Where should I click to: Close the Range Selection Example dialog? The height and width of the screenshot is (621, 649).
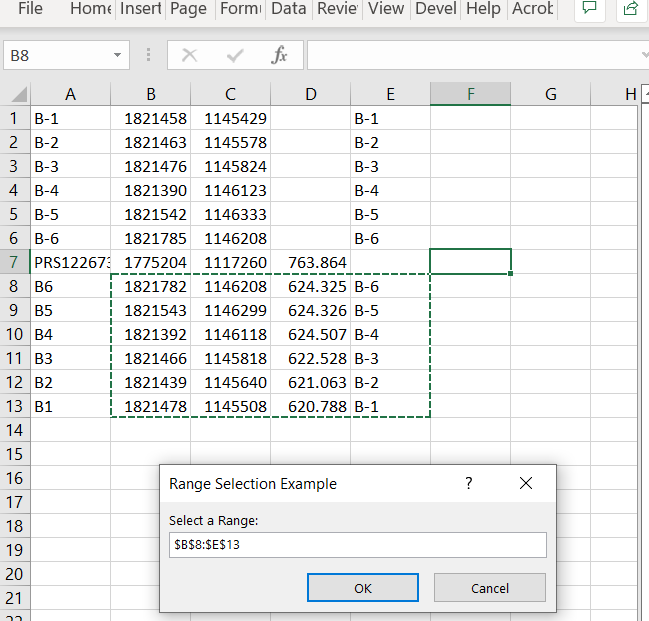coord(526,483)
